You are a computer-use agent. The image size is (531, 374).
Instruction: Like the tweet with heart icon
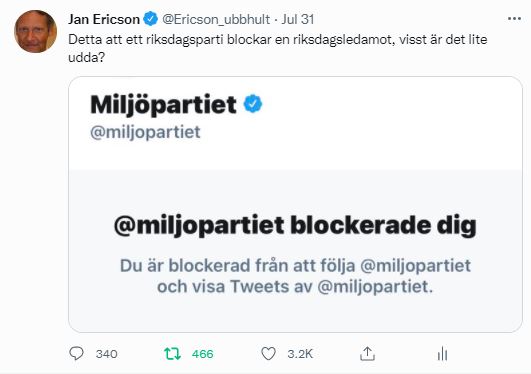pyautogui.click(x=269, y=354)
